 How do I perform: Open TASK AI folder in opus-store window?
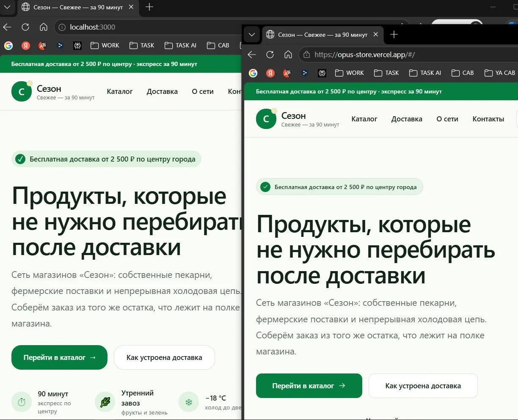tap(425, 73)
